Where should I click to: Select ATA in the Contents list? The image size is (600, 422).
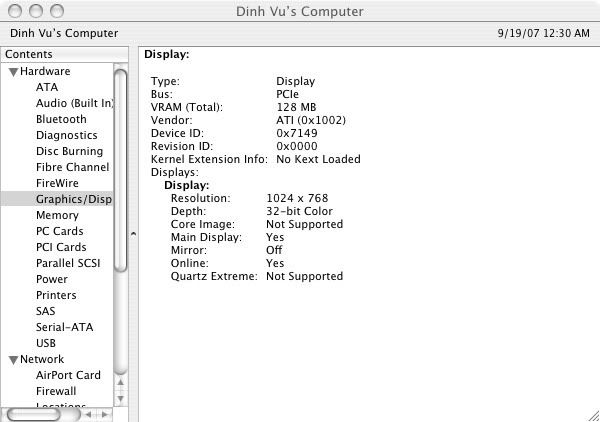(47, 87)
